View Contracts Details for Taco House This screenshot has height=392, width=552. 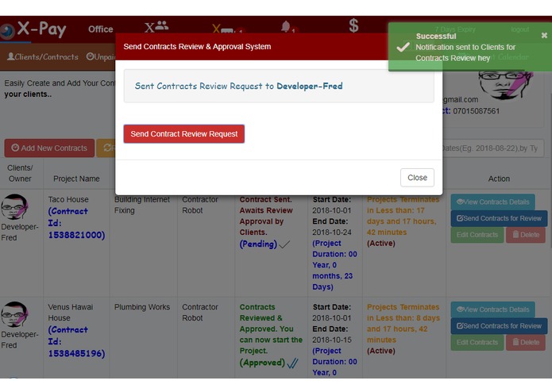coord(492,202)
